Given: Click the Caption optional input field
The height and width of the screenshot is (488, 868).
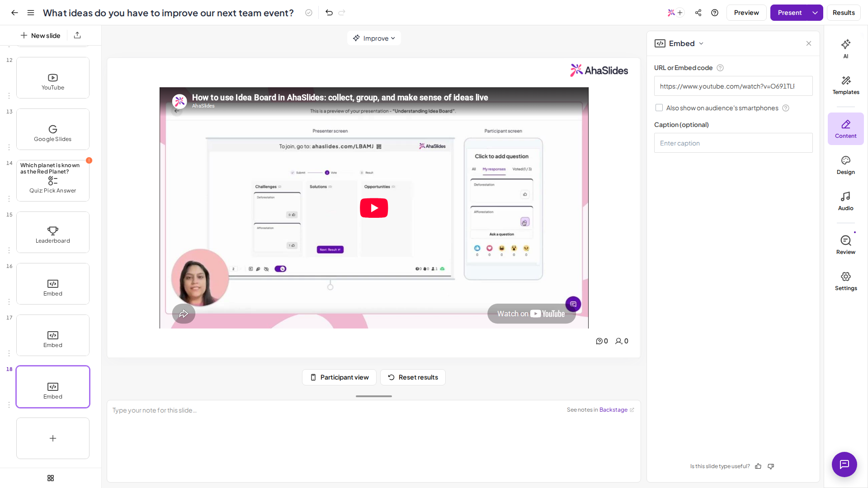Looking at the screenshot, I should pyautogui.click(x=733, y=143).
